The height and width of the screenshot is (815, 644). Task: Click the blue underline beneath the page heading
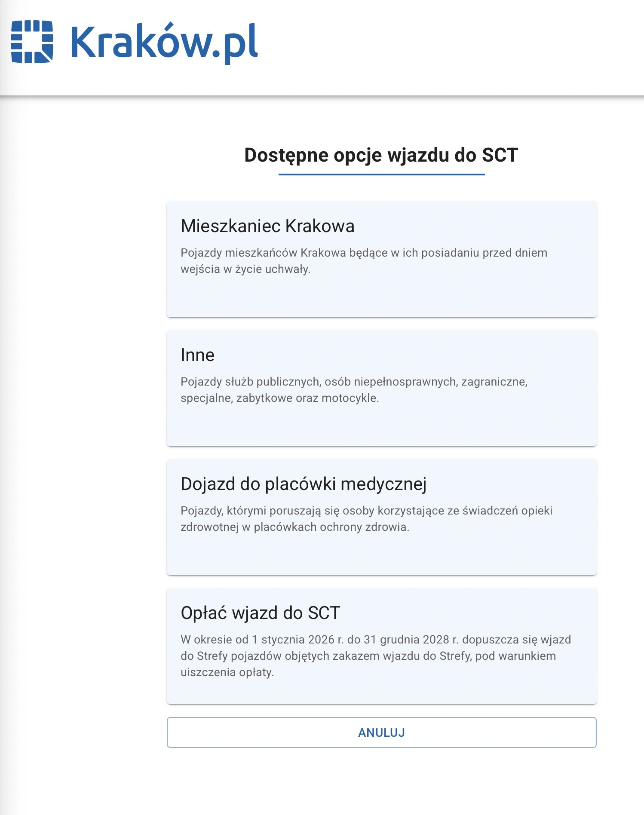tap(381, 175)
